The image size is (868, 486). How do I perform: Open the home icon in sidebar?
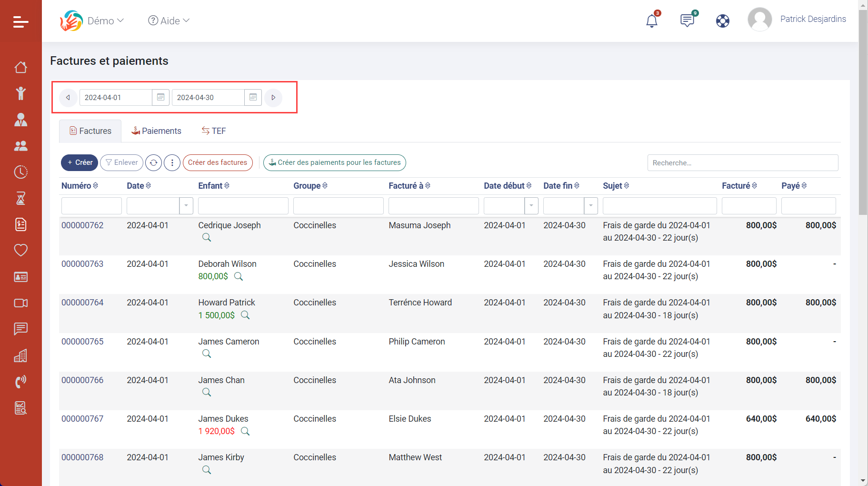coord(20,68)
